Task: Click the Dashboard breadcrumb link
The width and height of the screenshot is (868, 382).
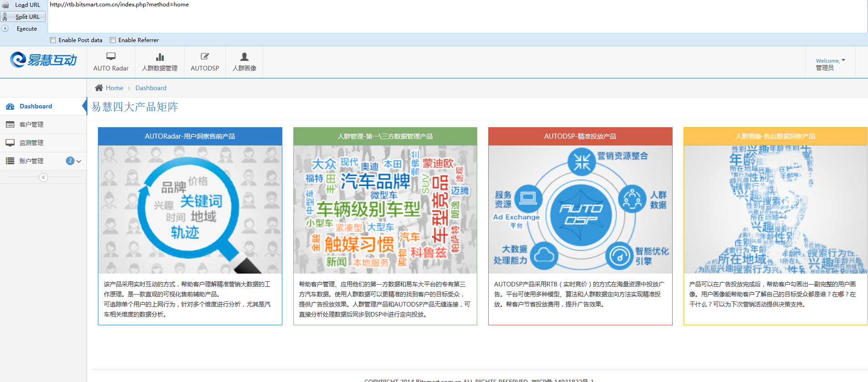Action: [151, 88]
